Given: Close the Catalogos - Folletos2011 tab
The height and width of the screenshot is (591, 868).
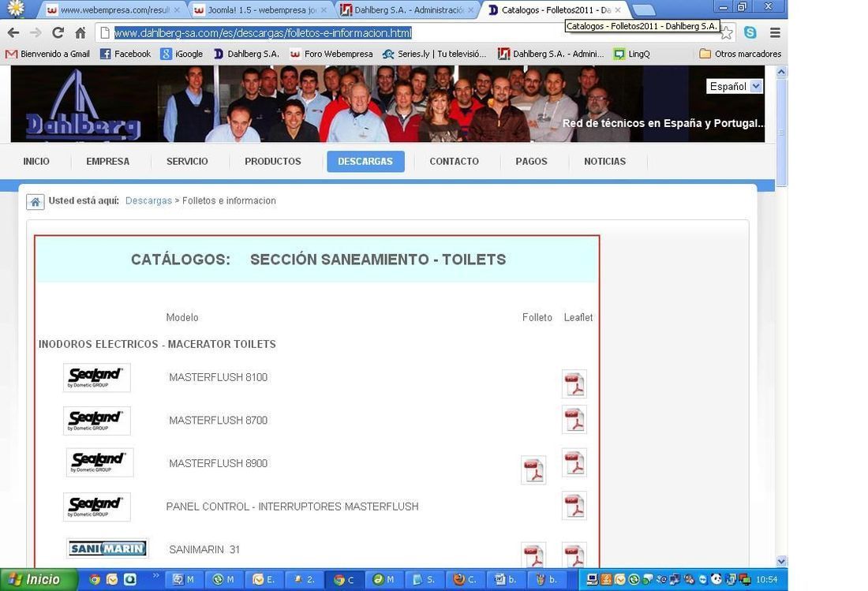Looking at the screenshot, I should click(x=618, y=10).
